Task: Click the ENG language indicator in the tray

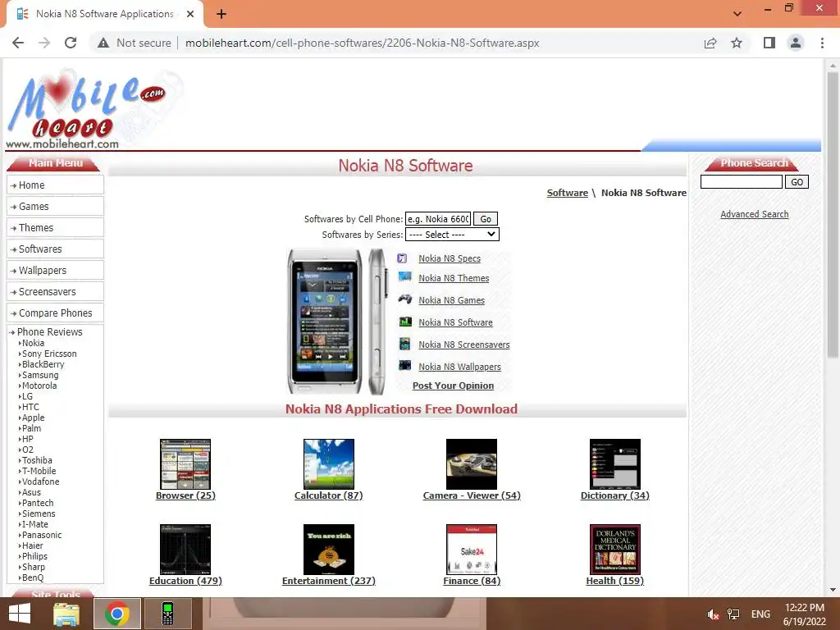Action: click(x=760, y=614)
